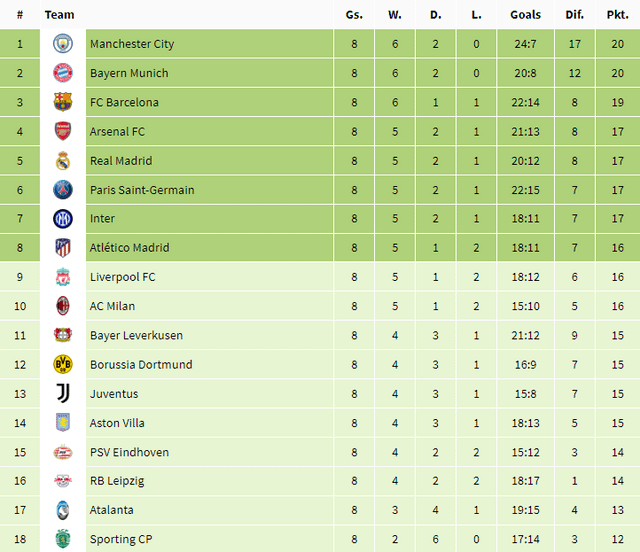Click the Bayern Munich club crest
Viewport: 640px width, 552px height.
tap(63, 73)
